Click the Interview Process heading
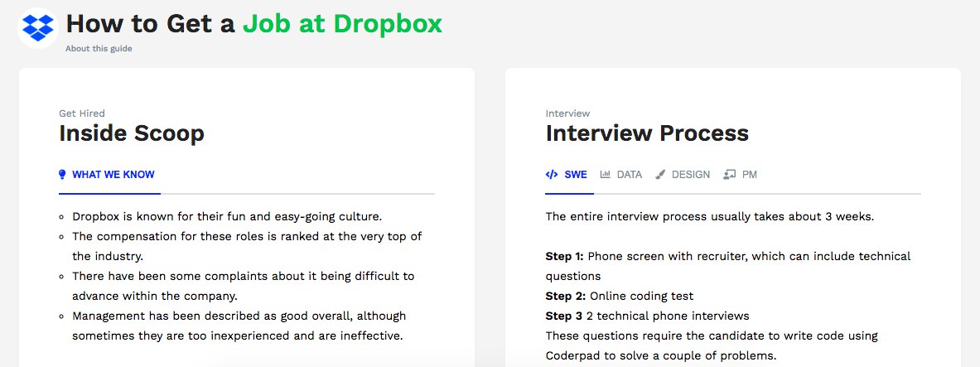This screenshot has height=367, width=980. pyautogui.click(x=647, y=133)
